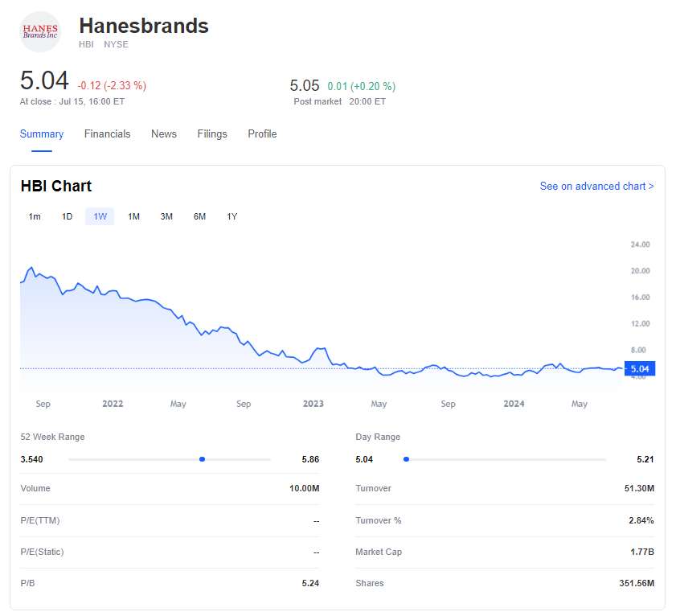This screenshot has width=676, height=616.
Task: Set chart range to 6M
Action: click(x=199, y=216)
